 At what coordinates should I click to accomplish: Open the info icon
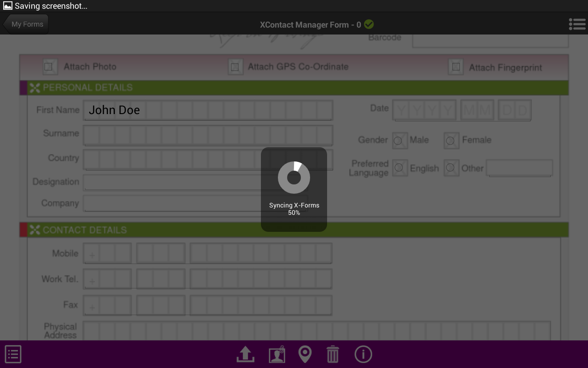click(x=363, y=354)
